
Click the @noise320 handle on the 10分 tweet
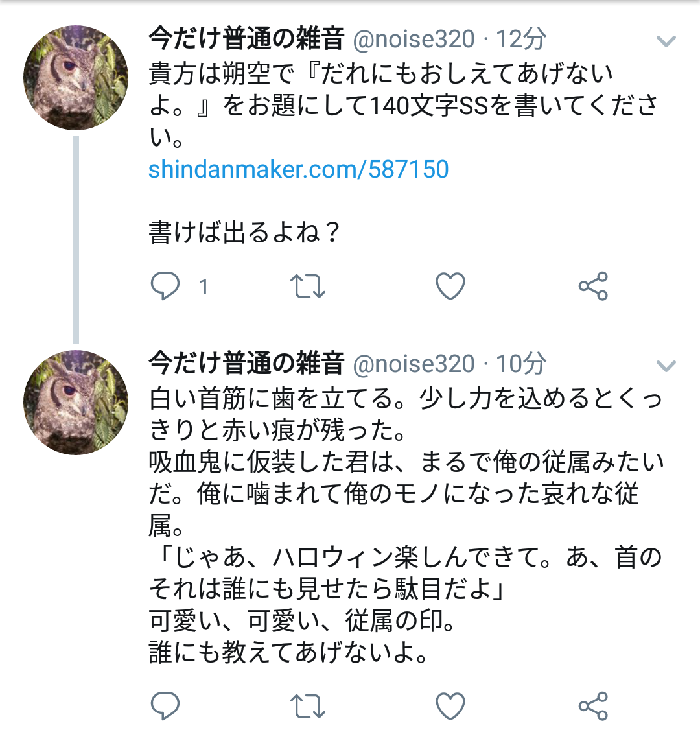[x=414, y=364]
